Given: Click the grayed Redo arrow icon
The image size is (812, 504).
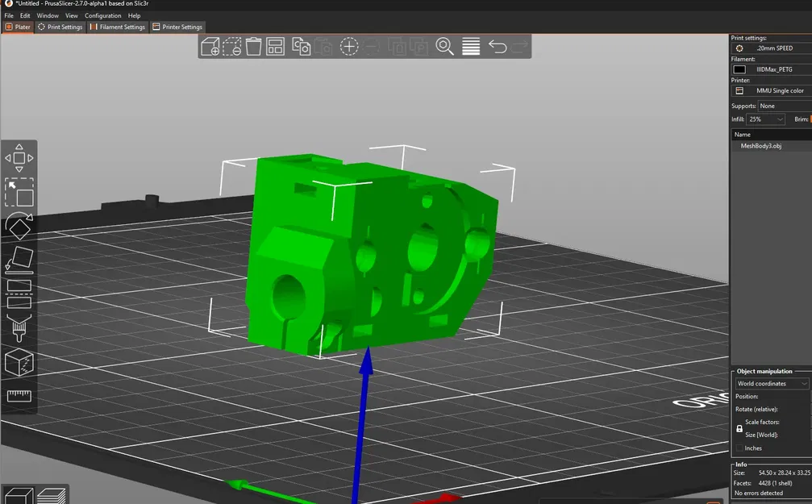Looking at the screenshot, I should pyautogui.click(x=519, y=47).
